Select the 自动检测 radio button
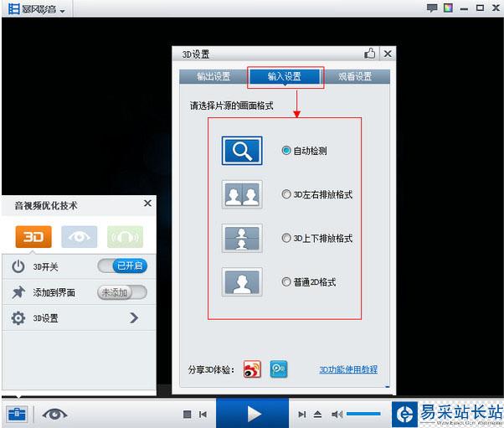The image size is (504, 428). (286, 150)
